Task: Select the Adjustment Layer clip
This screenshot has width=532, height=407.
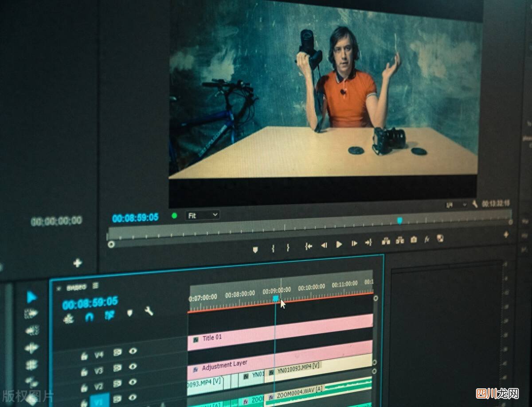Action: [280, 360]
